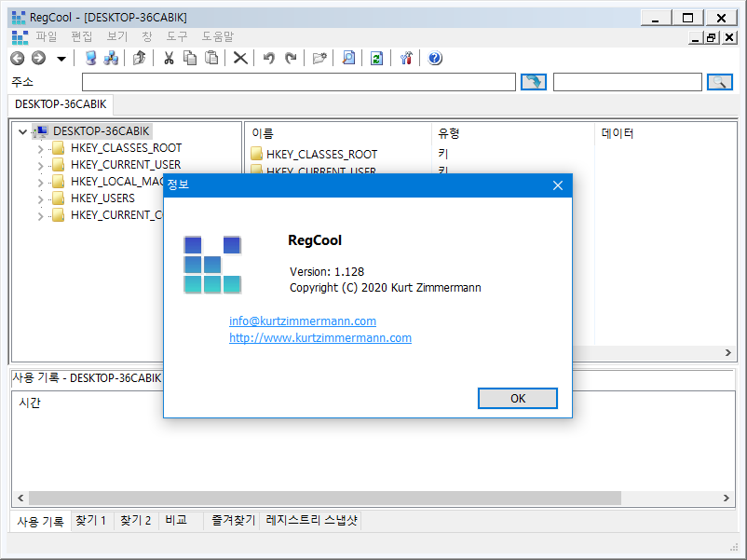
Task: Expand HKEY_LOCAL_MACHINE tree node
Action: pos(40,183)
